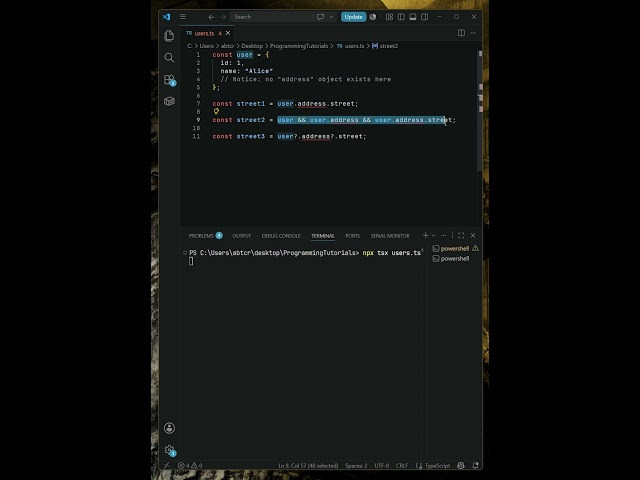Open the chat icon in title bar
The height and width of the screenshot is (480, 640).
tap(320, 17)
